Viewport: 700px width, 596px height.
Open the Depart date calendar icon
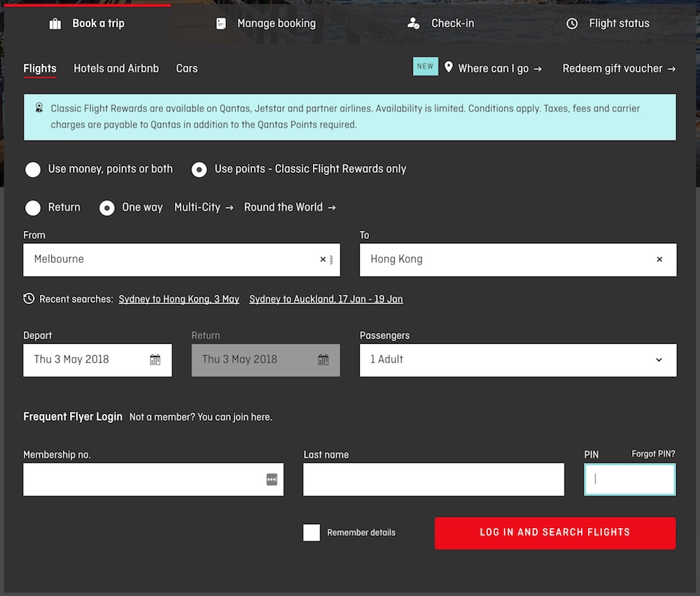(155, 360)
